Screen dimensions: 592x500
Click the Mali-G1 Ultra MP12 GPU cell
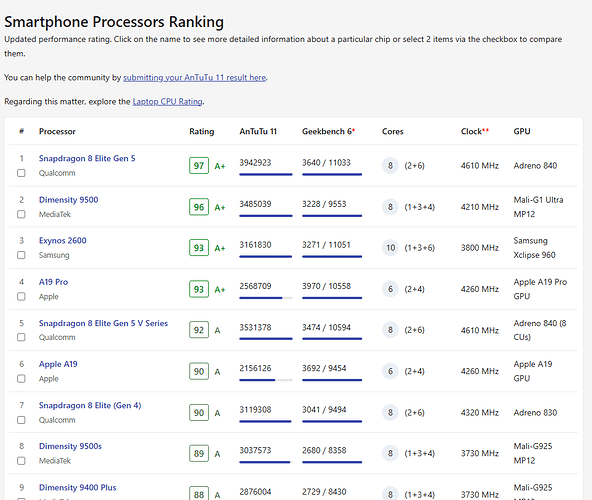click(538, 207)
